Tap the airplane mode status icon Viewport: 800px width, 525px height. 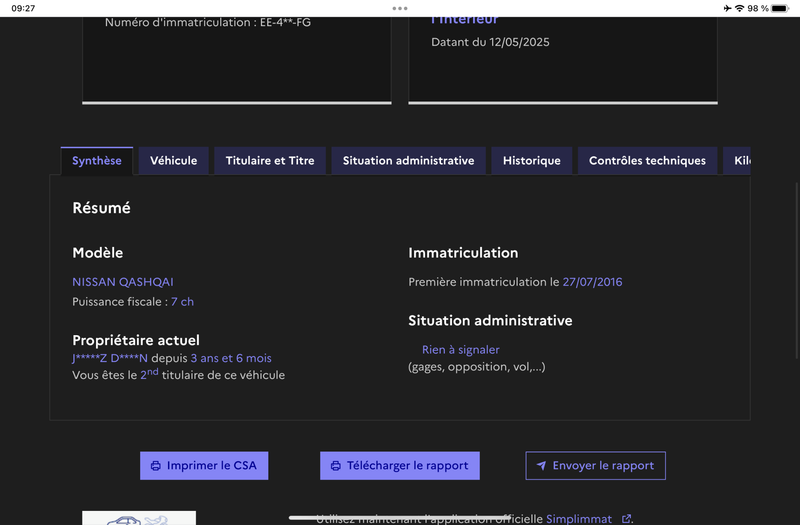pyautogui.click(x=727, y=8)
